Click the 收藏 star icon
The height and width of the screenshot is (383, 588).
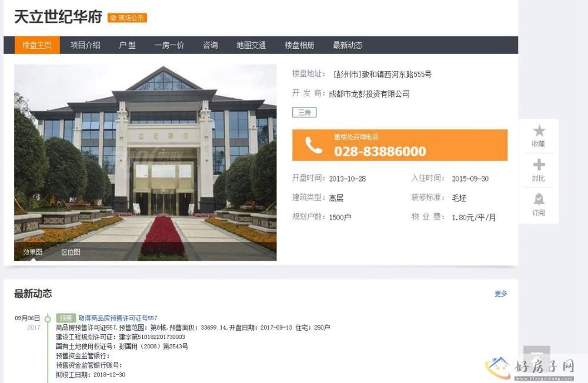539,131
